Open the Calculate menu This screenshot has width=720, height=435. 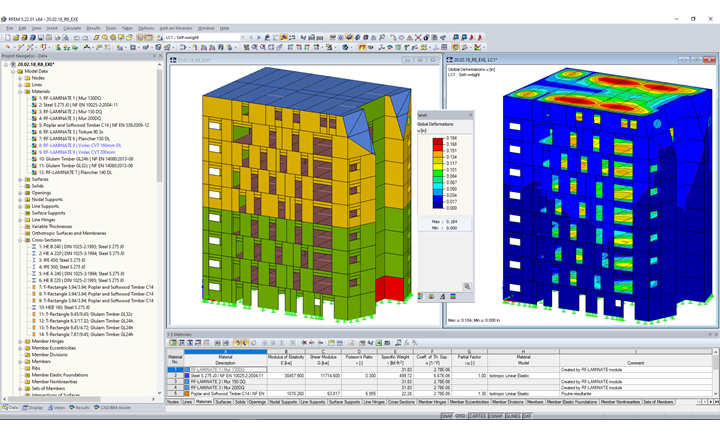[72, 28]
